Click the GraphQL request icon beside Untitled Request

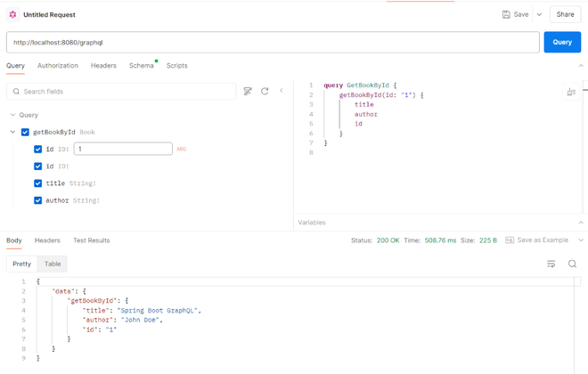[12, 14]
